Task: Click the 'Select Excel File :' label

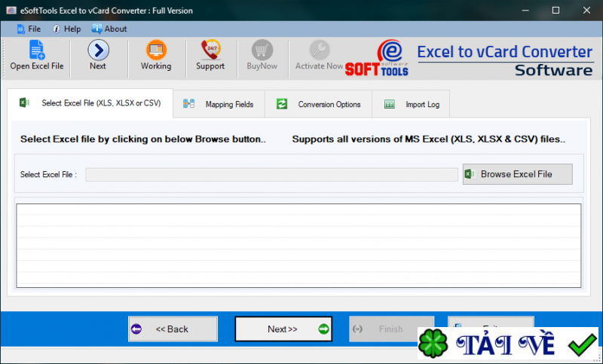Action: pos(48,175)
